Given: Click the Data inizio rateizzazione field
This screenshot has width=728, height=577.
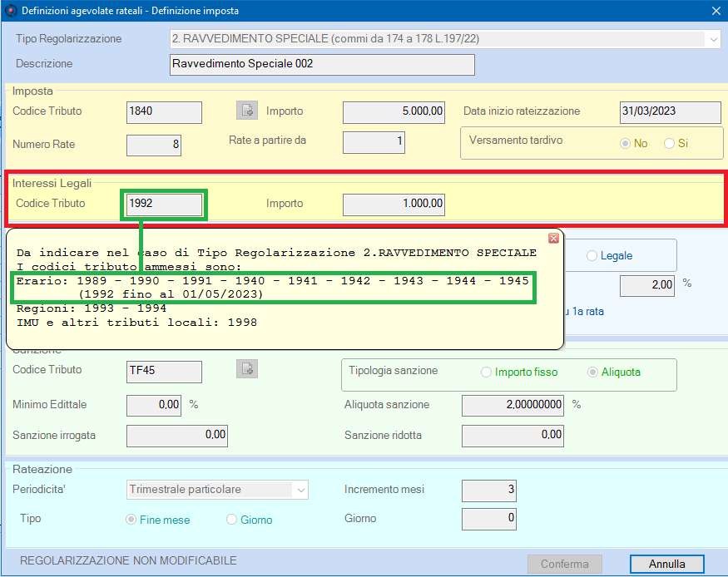Looking at the screenshot, I should tap(670, 111).
